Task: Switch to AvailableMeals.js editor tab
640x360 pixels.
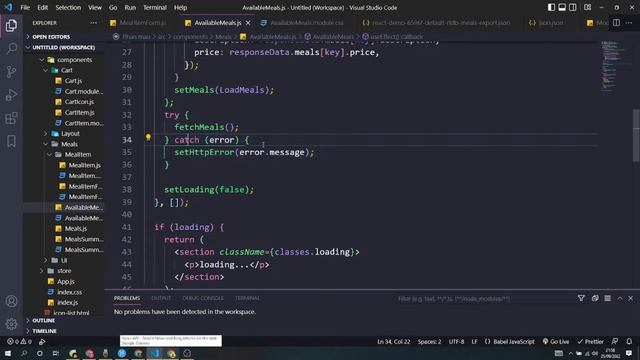Action: (218, 23)
